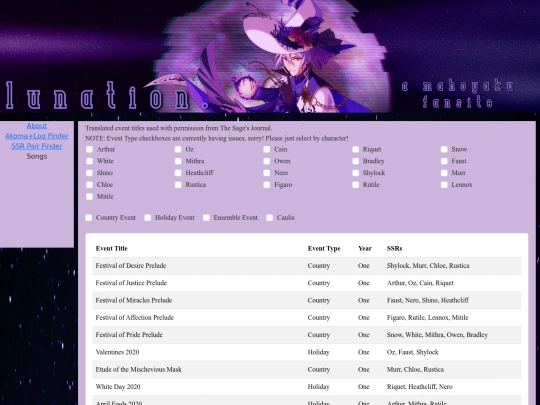Enable the Holiday Event filter
This screenshot has height=405, width=540.
(148, 218)
